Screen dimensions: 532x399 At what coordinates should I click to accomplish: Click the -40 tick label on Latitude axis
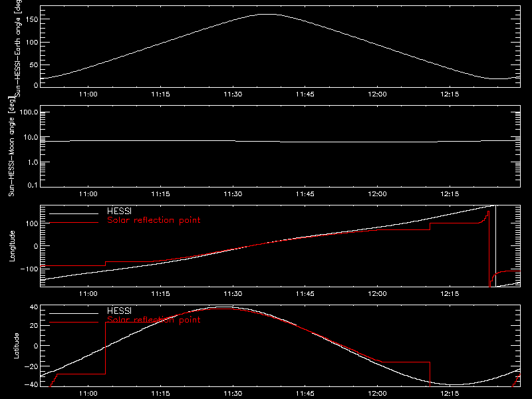coord(31,384)
